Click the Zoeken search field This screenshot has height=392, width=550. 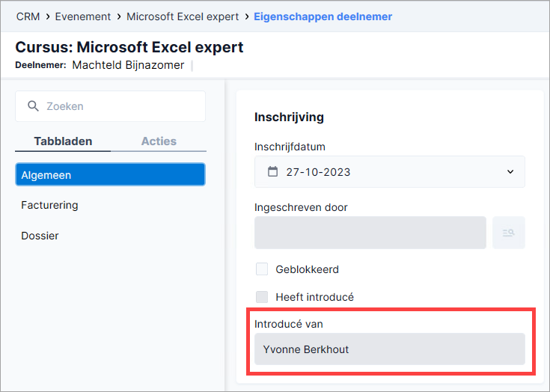point(110,106)
